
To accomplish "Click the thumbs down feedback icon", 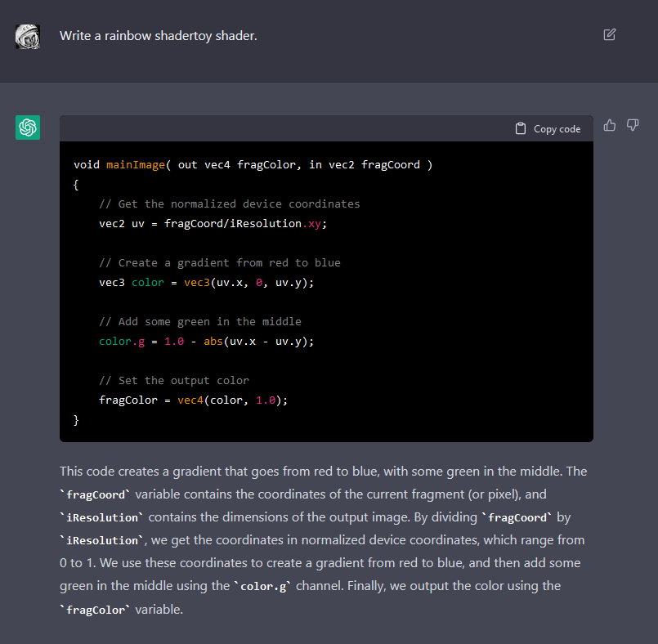I will tap(632, 125).
